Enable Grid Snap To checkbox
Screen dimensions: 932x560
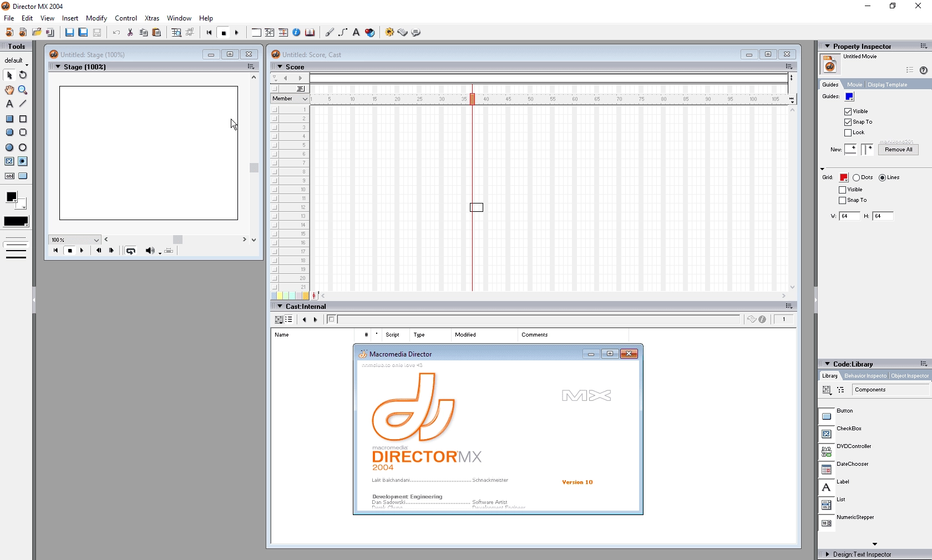pyautogui.click(x=842, y=200)
